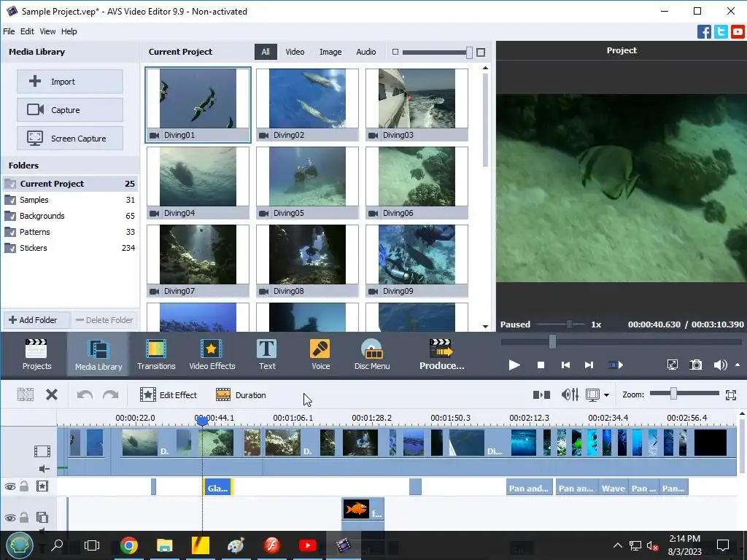Jump to next frame
Screen dimensions: 747x560
point(589,365)
